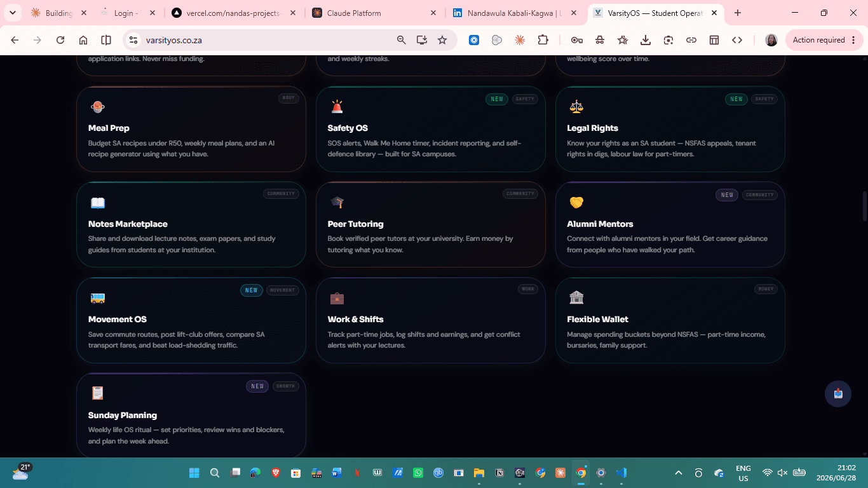Click the Flexible Wallet bank icon

(576, 298)
